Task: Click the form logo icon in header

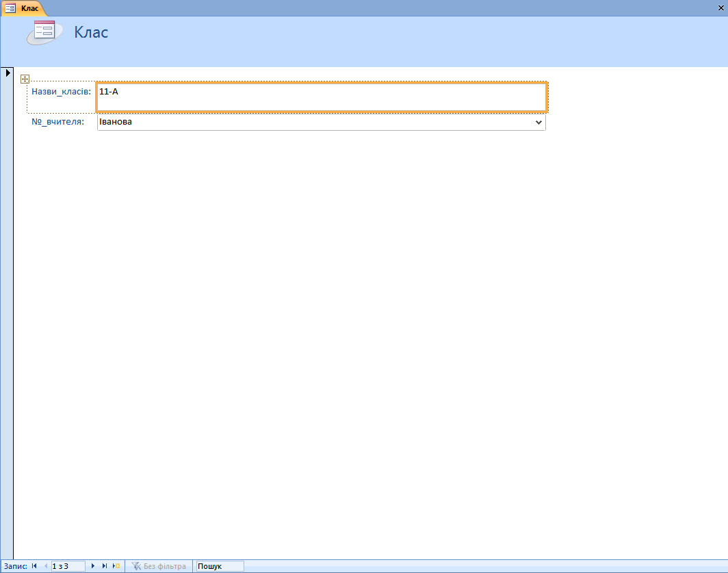Action: pos(44,32)
